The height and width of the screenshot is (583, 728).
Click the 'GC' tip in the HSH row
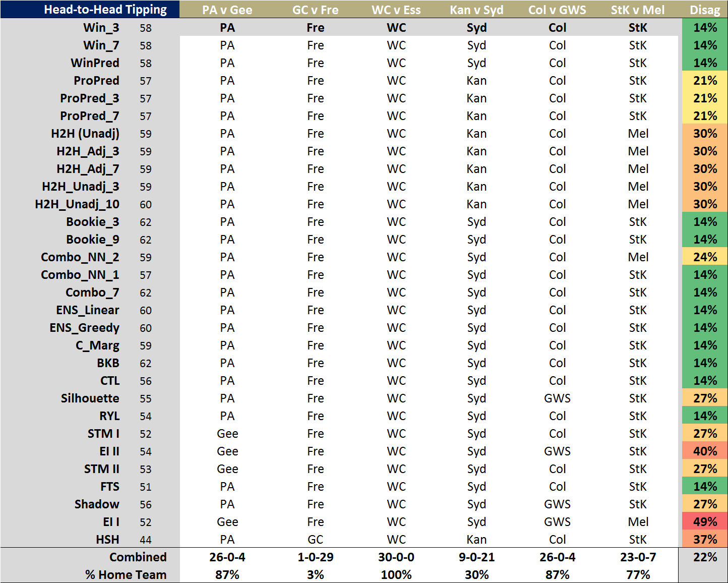tap(316, 540)
